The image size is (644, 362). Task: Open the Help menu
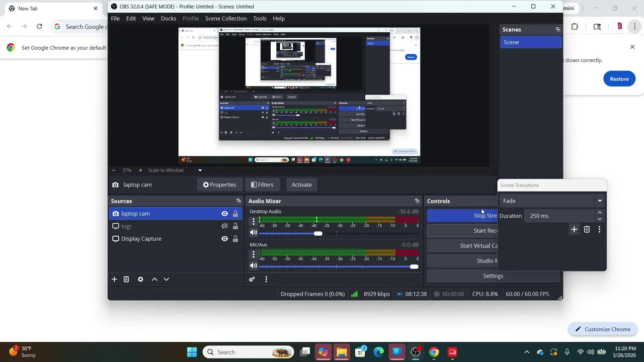point(279,19)
